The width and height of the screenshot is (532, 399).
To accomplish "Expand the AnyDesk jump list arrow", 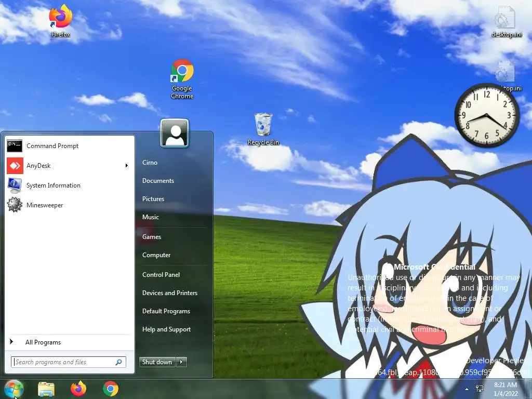I will coord(127,166).
